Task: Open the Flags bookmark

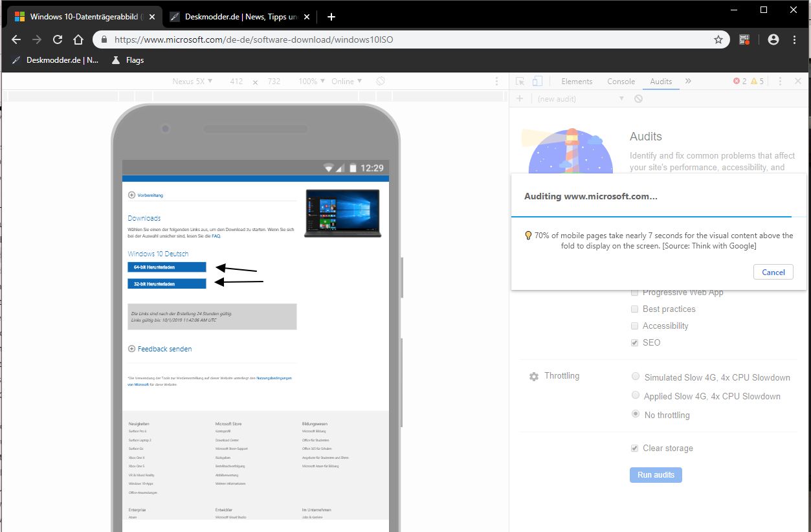Action: (128, 60)
